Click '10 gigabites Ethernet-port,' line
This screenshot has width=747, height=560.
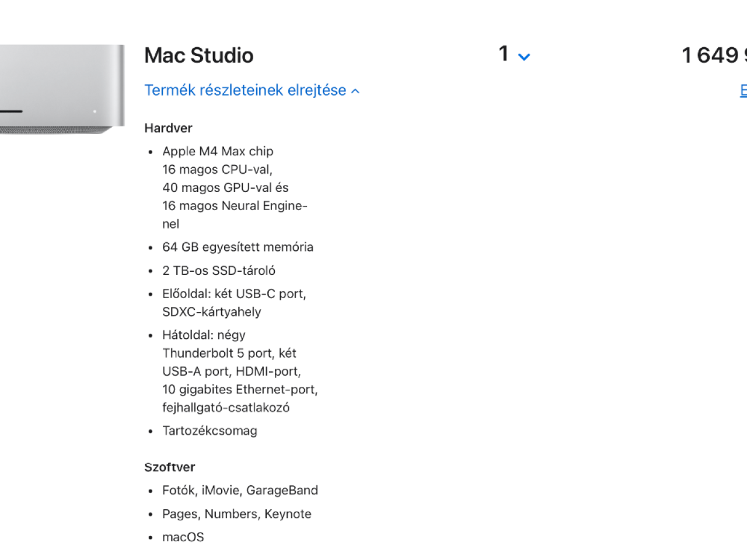[240, 389]
